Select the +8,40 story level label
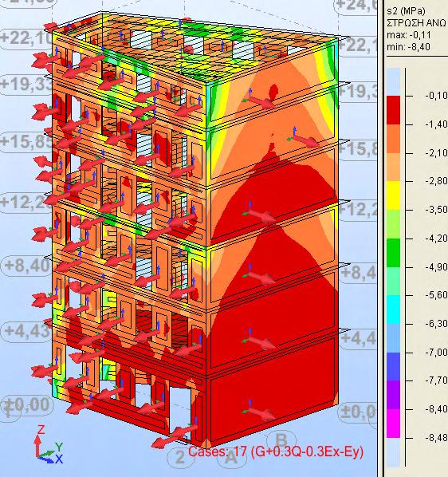 [27, 266]
